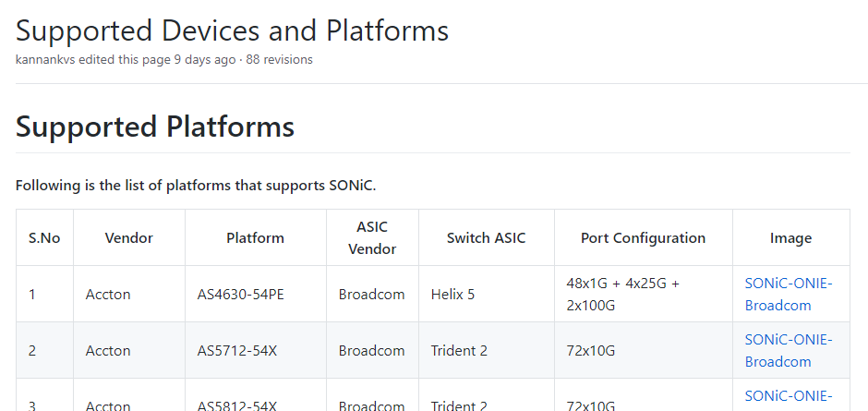Select the kannankvs author name
This screenshot has width=868, height=411.
(45, 59)
